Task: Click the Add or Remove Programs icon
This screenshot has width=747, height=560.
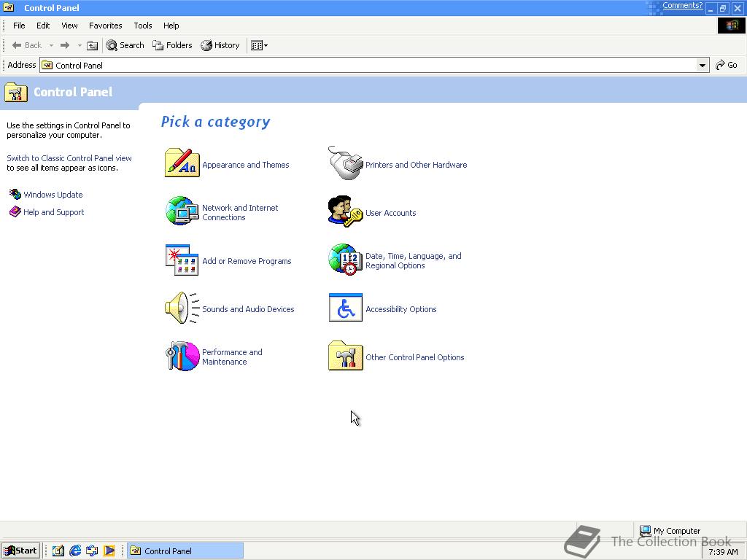Action: [182, 260]
